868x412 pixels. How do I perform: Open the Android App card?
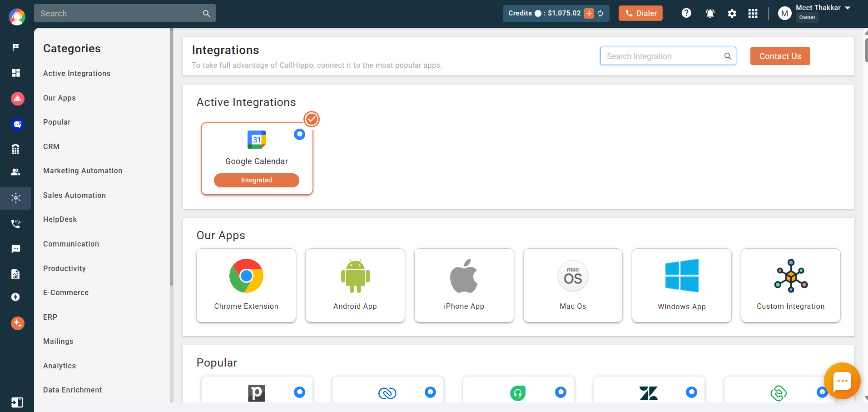(355, 285)
